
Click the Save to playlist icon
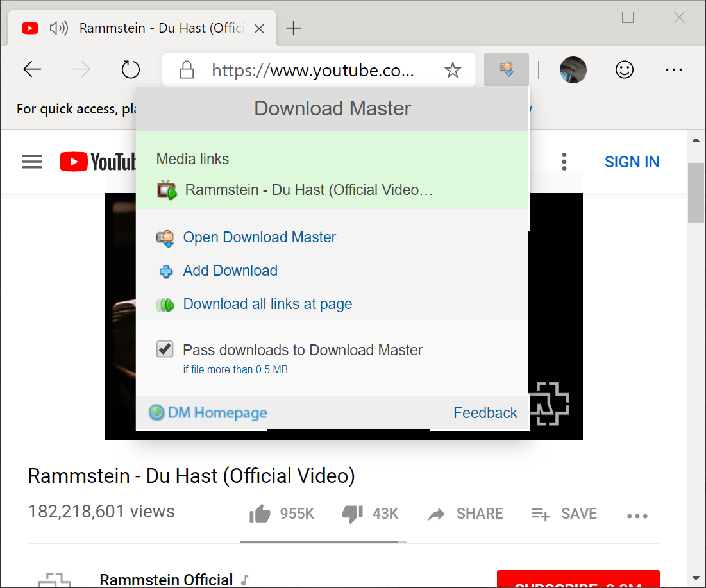coord(541,514)
